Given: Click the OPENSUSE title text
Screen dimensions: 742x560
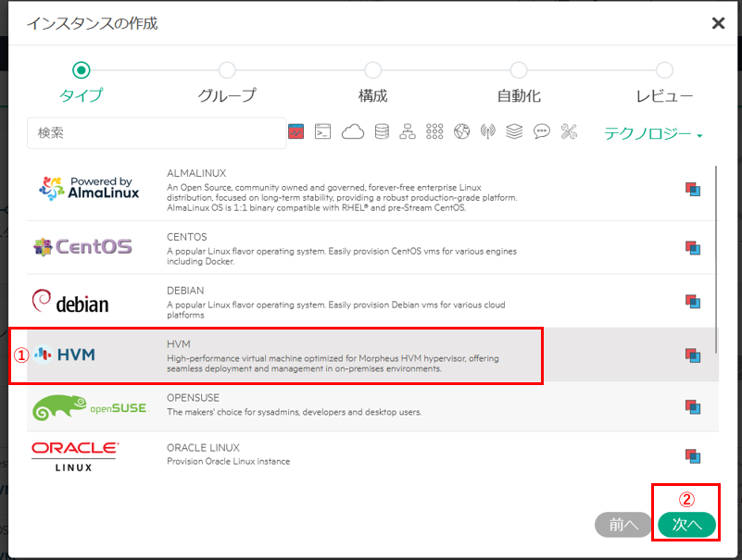Looking at the screenshot, I should pos(193,398).
